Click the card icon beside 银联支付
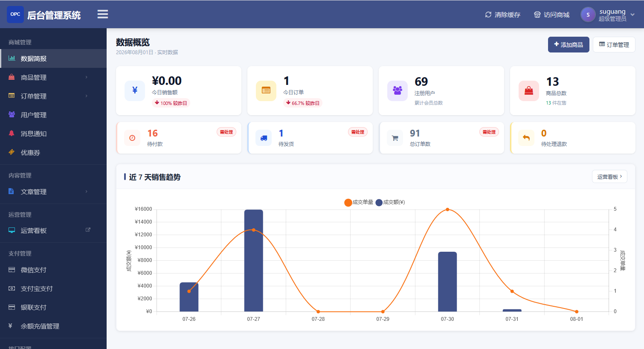 (x=12, y=307)
